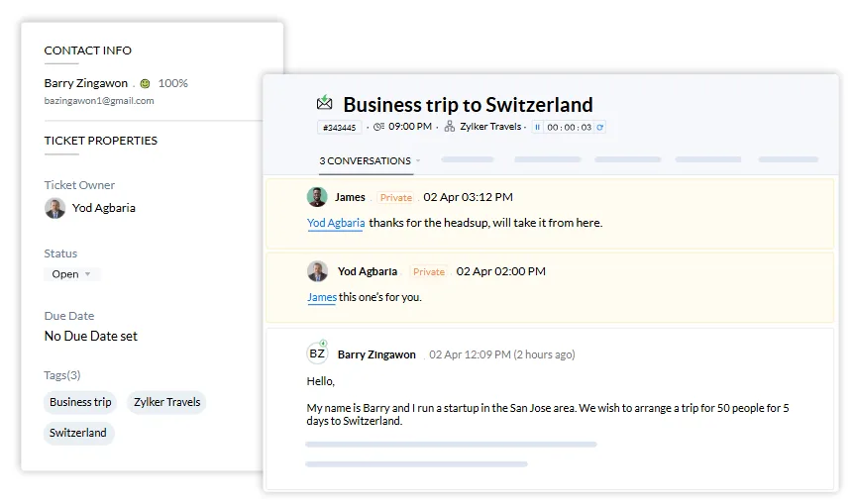Select the Zylker Travels tag

166,402
